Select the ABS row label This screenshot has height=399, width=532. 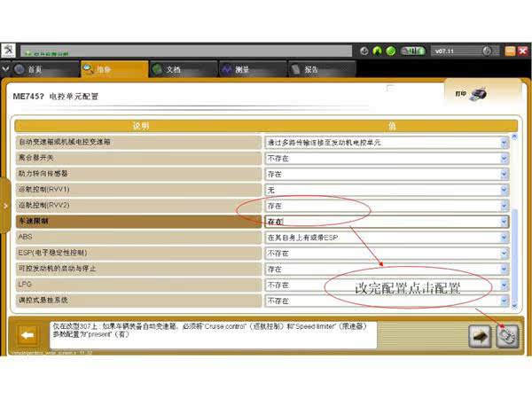pos(138,237)
